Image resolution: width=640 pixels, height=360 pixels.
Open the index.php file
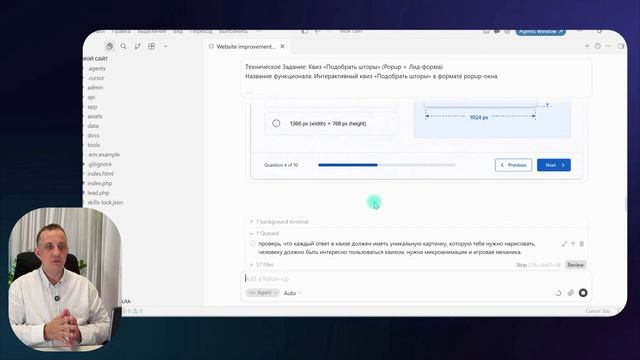click(100, 183)
